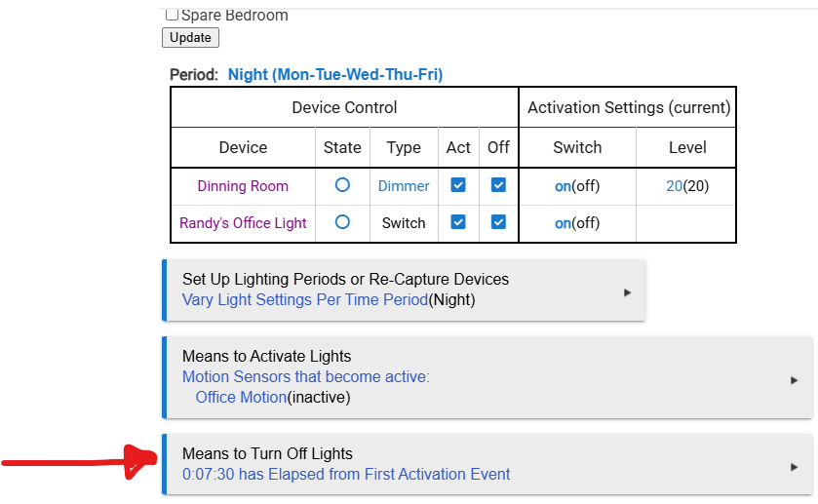
Task: Click Dinning Room switch 'on' setting
Action: tap(563, 186)
